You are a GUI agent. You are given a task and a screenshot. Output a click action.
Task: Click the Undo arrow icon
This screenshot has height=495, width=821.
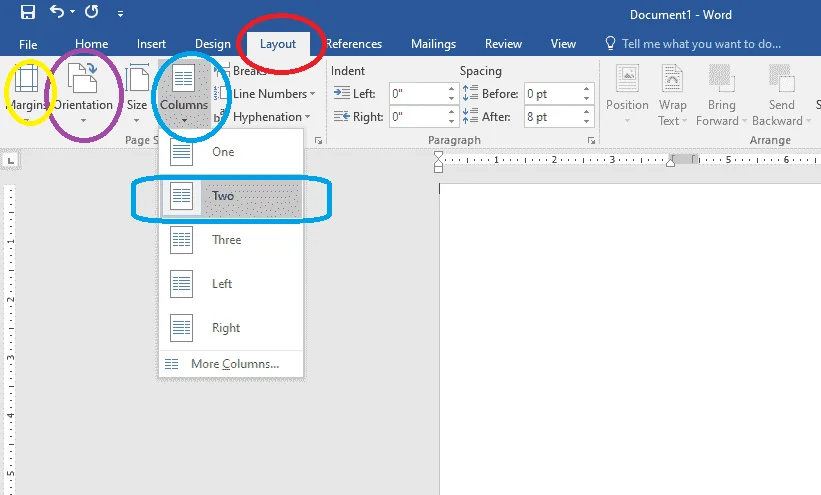(57, 12)
